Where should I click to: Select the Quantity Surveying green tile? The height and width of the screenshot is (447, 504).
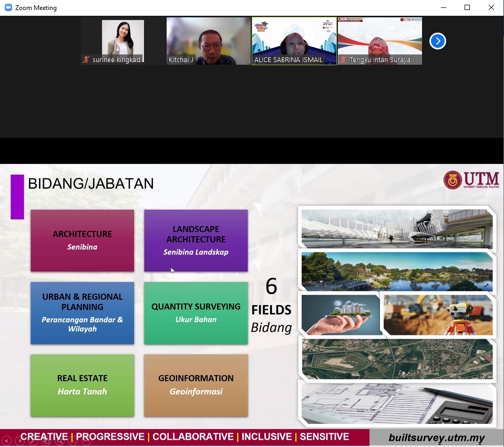point(196,313)
